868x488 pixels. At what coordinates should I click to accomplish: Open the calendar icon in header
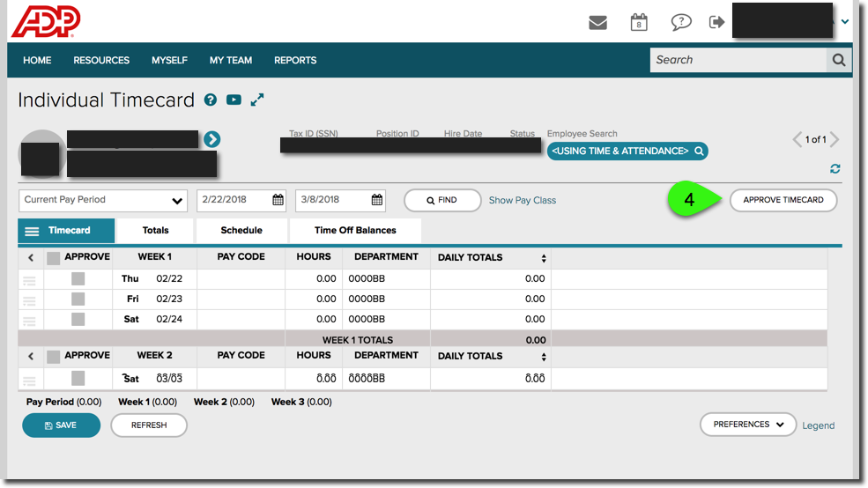[x=639, y=22]
